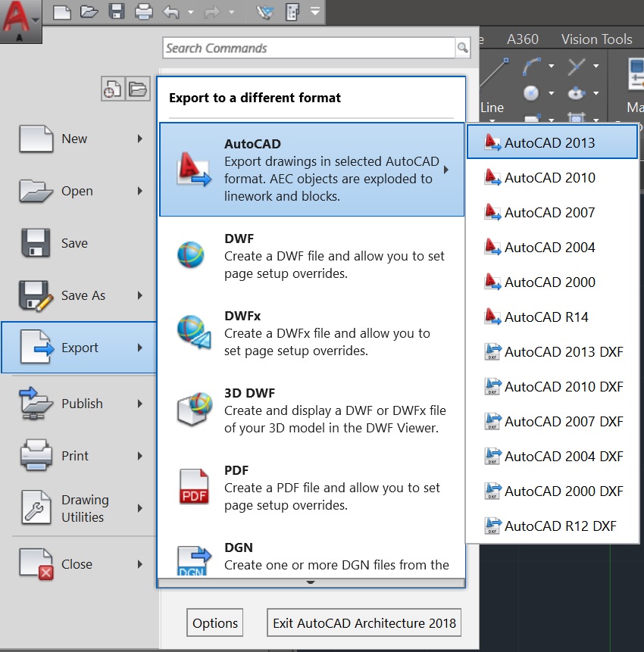Export as AutoCAD 2000 DXF
This screenshot has width=644, height=652.
(x=552, y=491)
